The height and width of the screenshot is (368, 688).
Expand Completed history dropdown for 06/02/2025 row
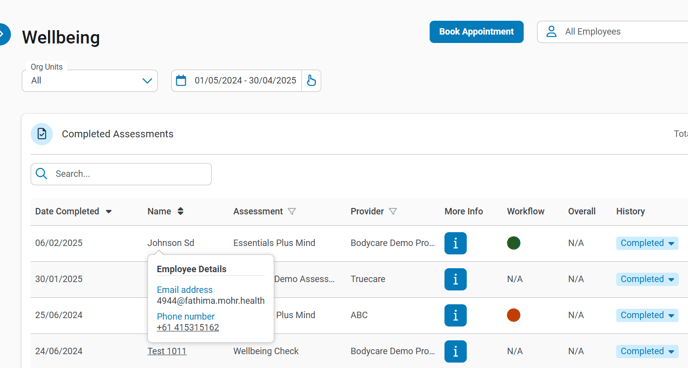point(647,243)
